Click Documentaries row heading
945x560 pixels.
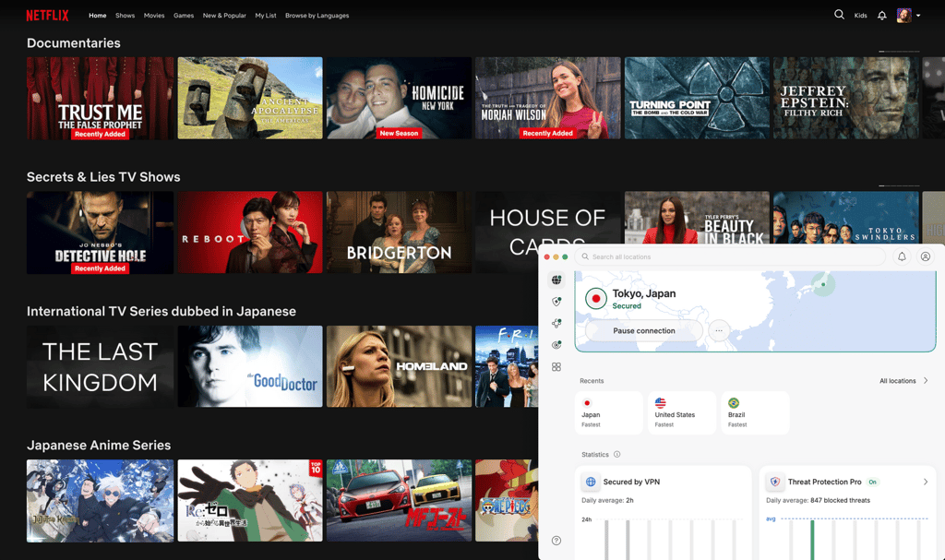(74, 43)
